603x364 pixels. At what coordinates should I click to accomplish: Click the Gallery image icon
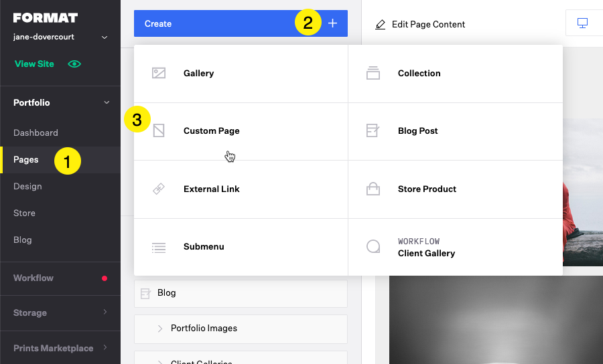(x=158, y=73)
